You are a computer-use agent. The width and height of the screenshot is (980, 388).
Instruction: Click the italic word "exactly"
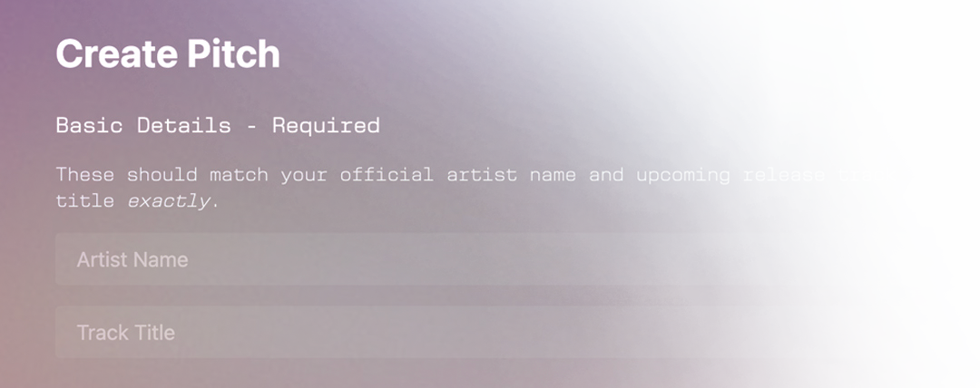pyautogui.click(x=169, y=201)
